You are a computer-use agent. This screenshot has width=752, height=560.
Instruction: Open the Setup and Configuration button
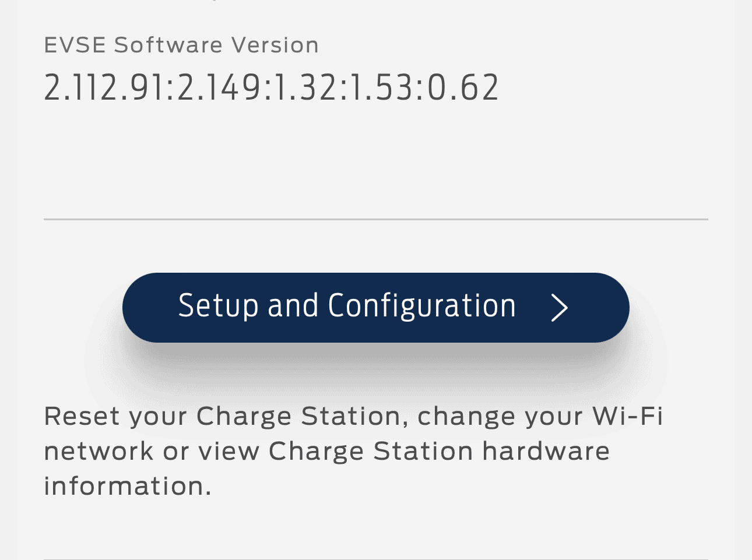(375, 307)
